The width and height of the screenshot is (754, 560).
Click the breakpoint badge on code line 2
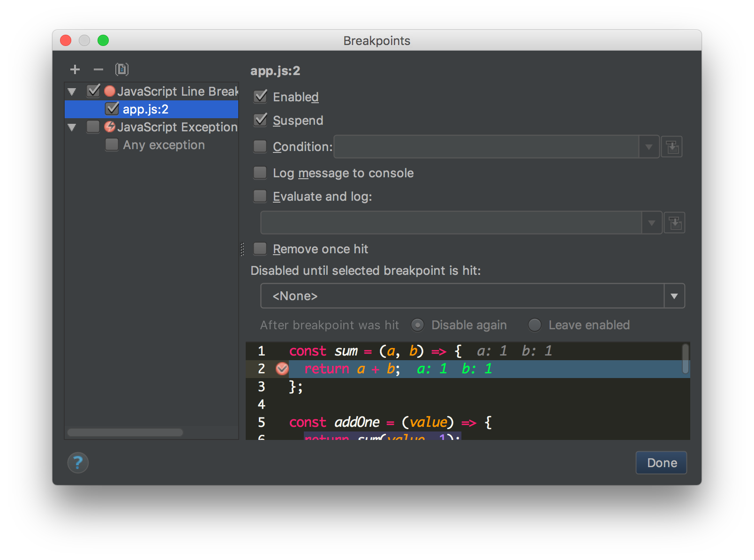click(282, 369)
